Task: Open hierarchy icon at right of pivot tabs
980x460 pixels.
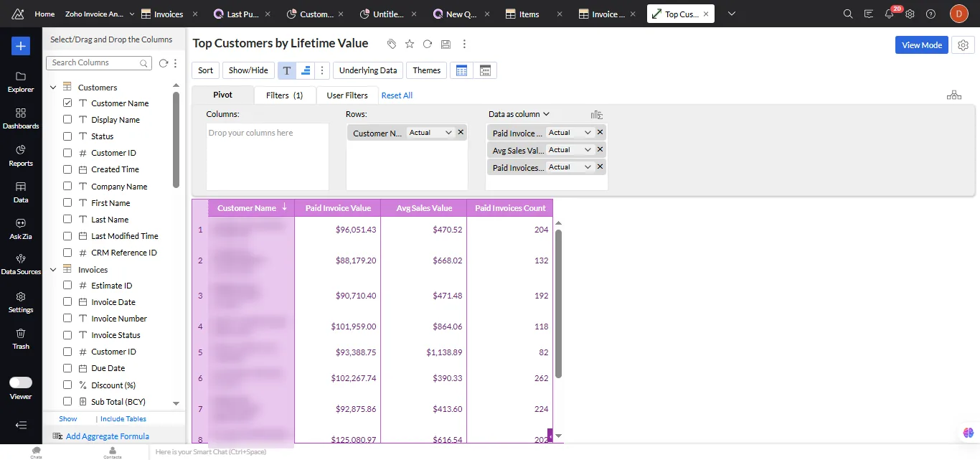Action: pyautogui.click(x=954, y=95)
